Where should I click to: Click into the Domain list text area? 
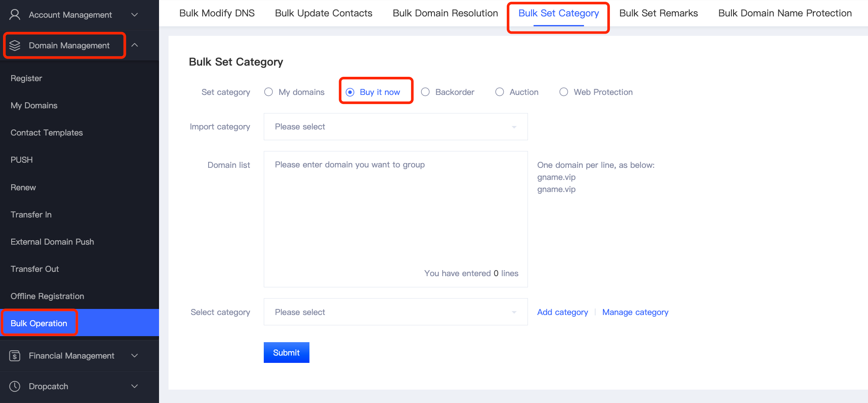(395, 216)
